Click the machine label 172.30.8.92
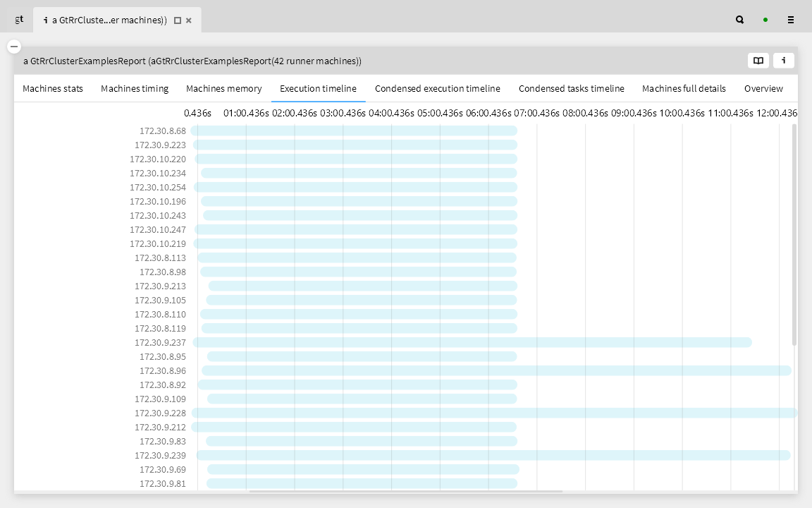Viewport: 812px width, 508px height. (163, 385)
